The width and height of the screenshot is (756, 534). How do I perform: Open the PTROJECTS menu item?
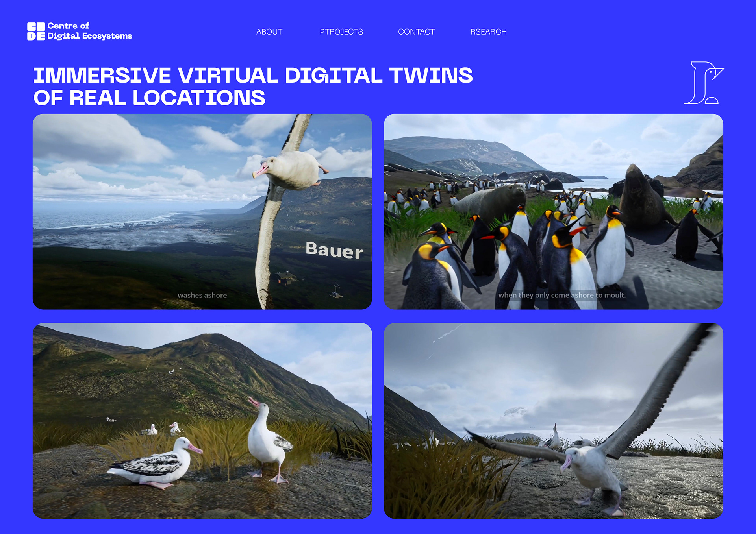341,32
